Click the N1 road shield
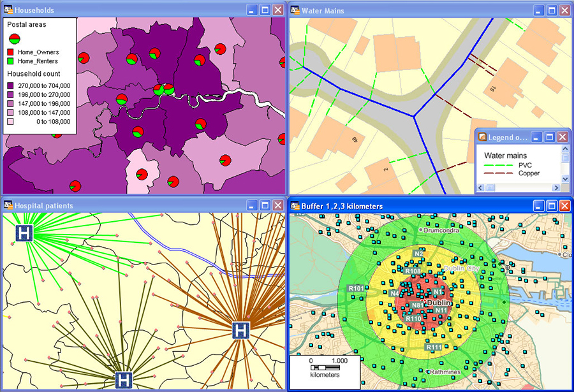This screenshot has height=392, width=574. 438,292
